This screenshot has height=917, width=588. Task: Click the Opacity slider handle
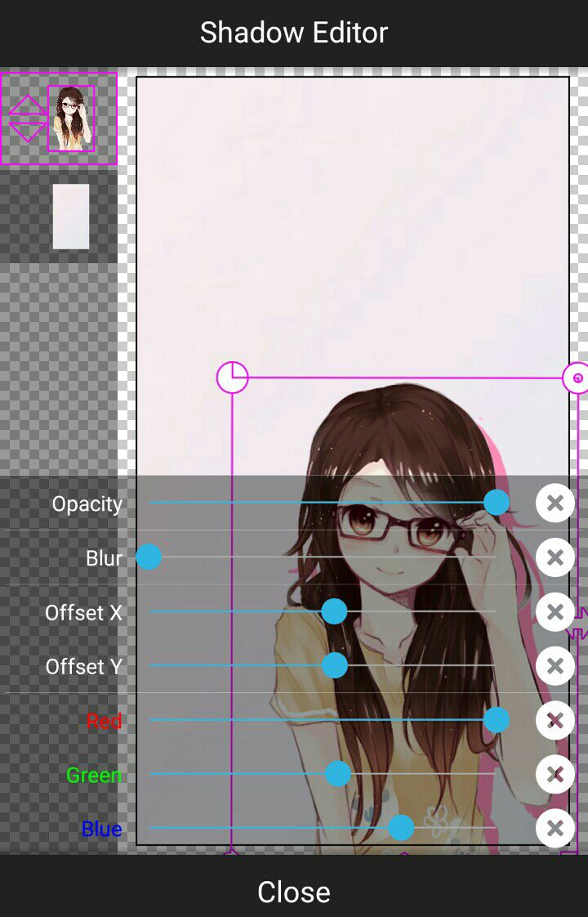[497, 503]
